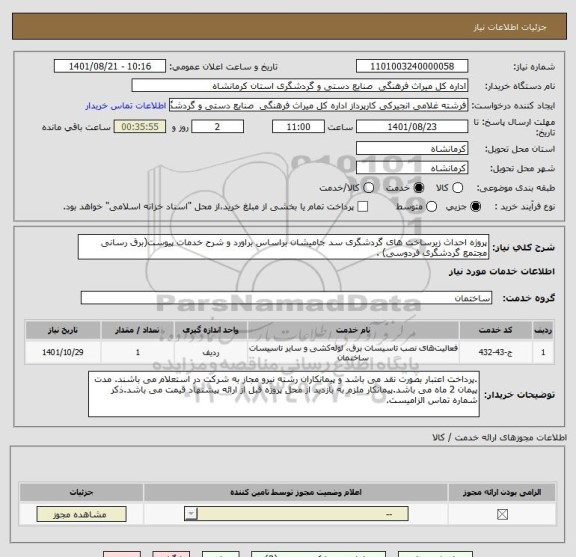
Task: Click the مشاهده مجوز button
Action: tap(82, 514)
